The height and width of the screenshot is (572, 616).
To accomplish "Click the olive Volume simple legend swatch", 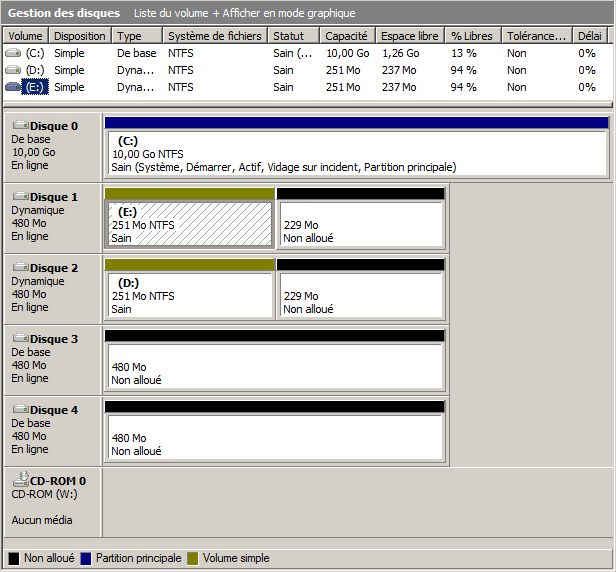I will coord(193,558).
